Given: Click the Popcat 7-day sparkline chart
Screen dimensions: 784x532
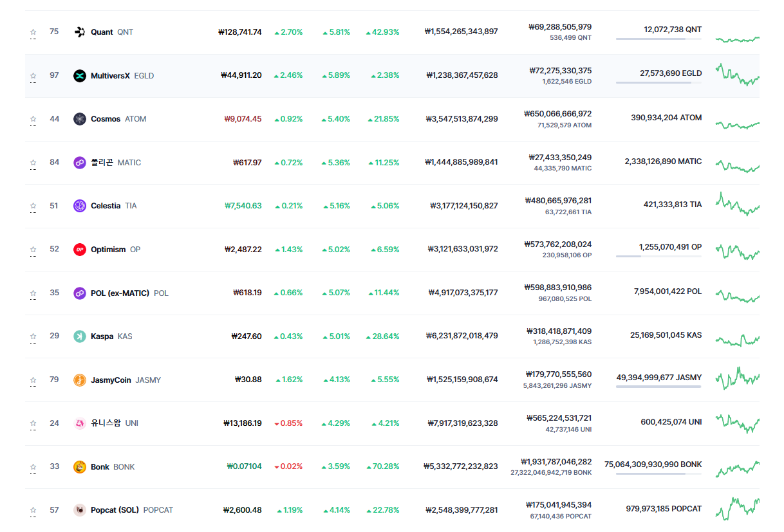Looking at the screenshot, I should [x=738, y=508].
